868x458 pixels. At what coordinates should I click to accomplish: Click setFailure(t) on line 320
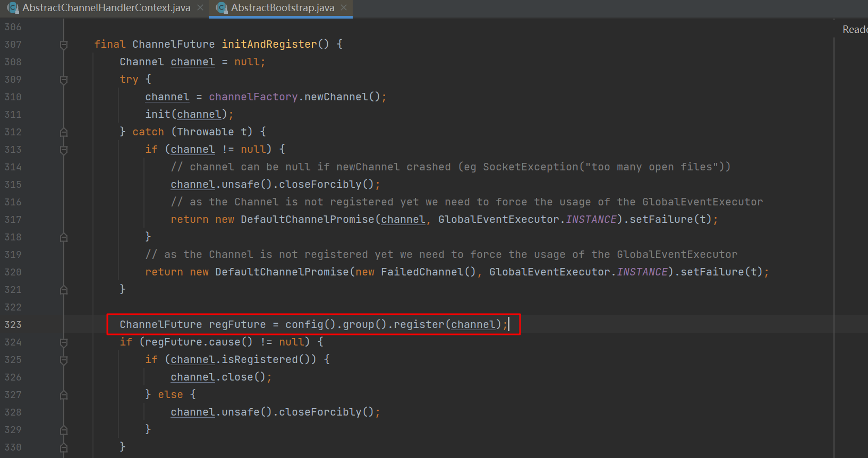click(722, 272)
